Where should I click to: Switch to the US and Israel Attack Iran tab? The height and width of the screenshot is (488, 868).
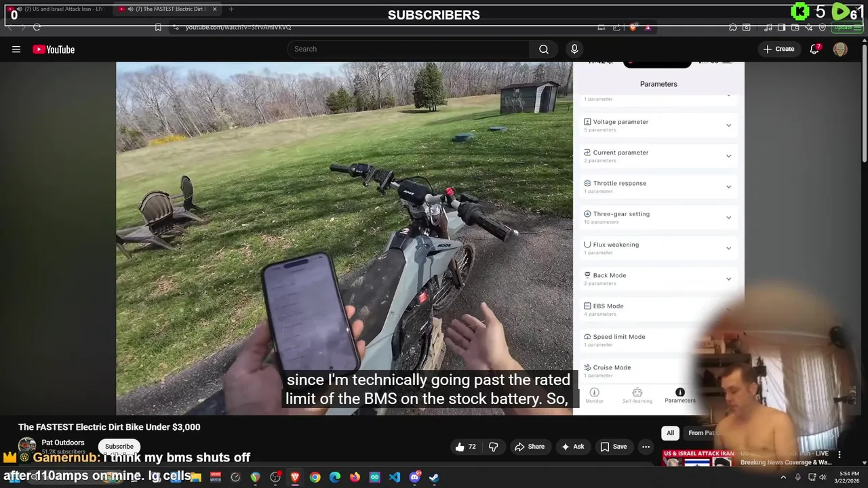tap(57, 9)
